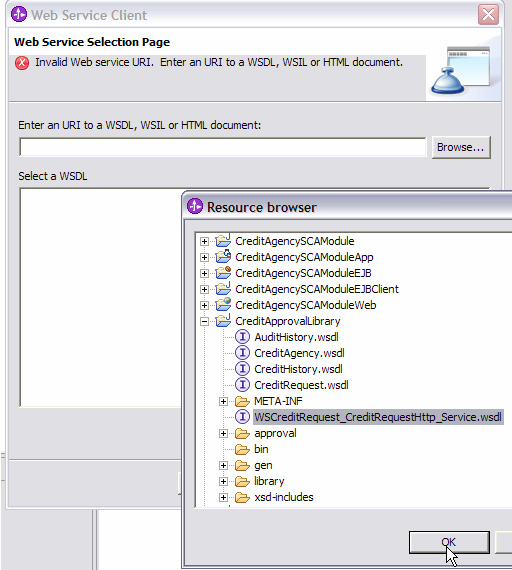The width and height of the screenshot is (512, 570).
Task: Click the OK button in Resource browser
Action: pos(449,542)
